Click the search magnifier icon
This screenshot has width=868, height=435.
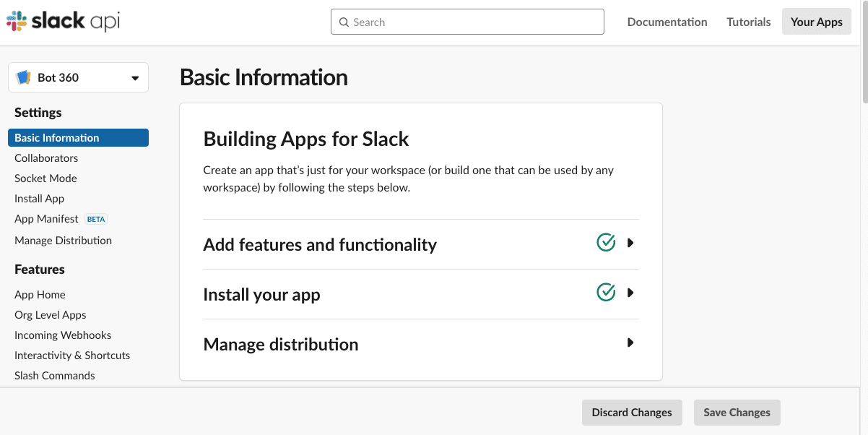[344, 22]
